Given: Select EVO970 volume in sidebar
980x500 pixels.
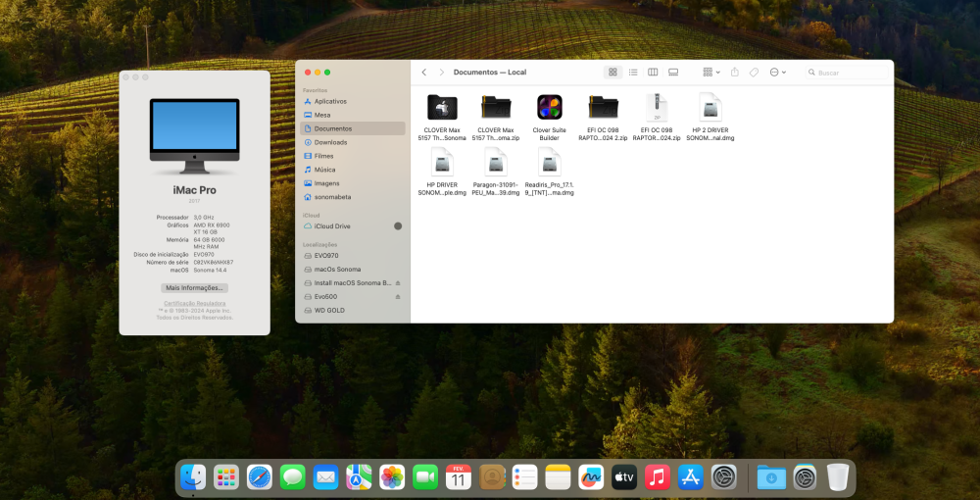Looking at the screenshot, I should [x=353, y=256].
